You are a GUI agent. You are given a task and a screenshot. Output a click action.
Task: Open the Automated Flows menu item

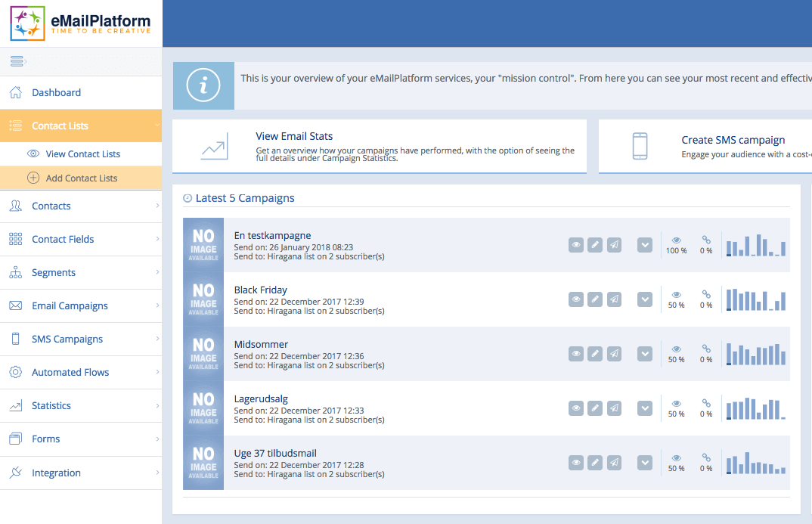tap(81, 372)
